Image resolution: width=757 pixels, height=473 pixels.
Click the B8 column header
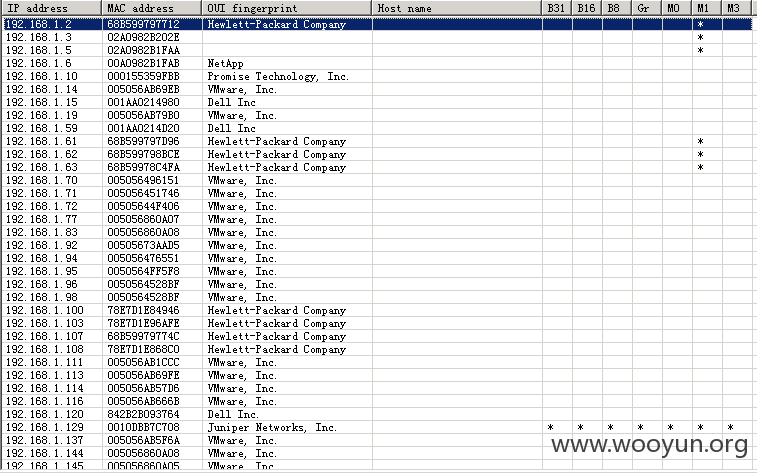617,8
